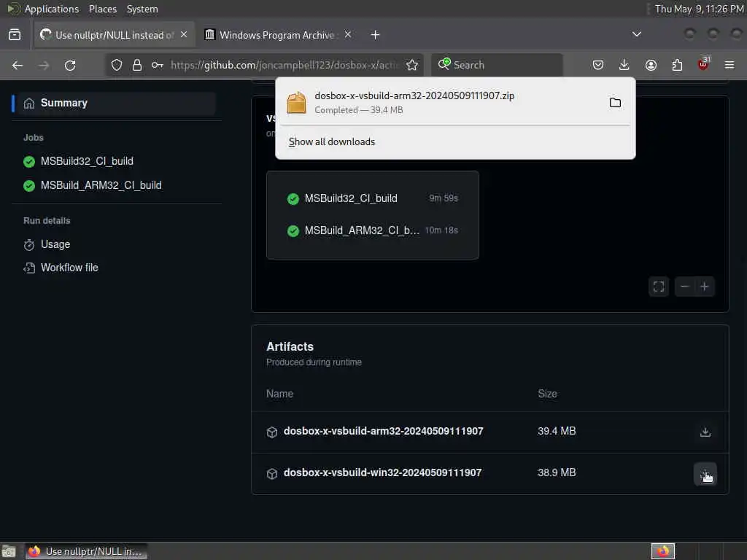Open the System menu
The height and width of the screenshot is (560, 747).
coord(142,9)
